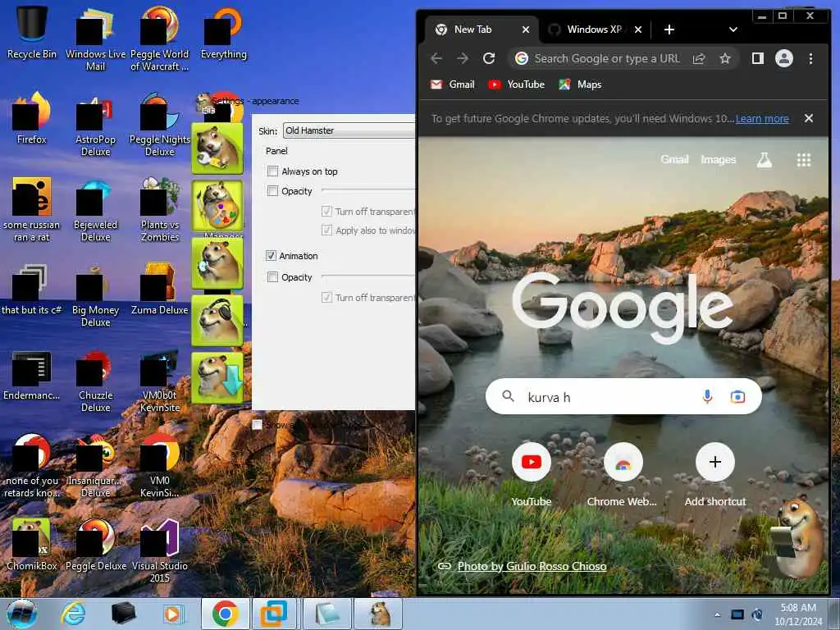Open Chrome side panel icon
840x630 pixels.
click(x=757, y=58)
